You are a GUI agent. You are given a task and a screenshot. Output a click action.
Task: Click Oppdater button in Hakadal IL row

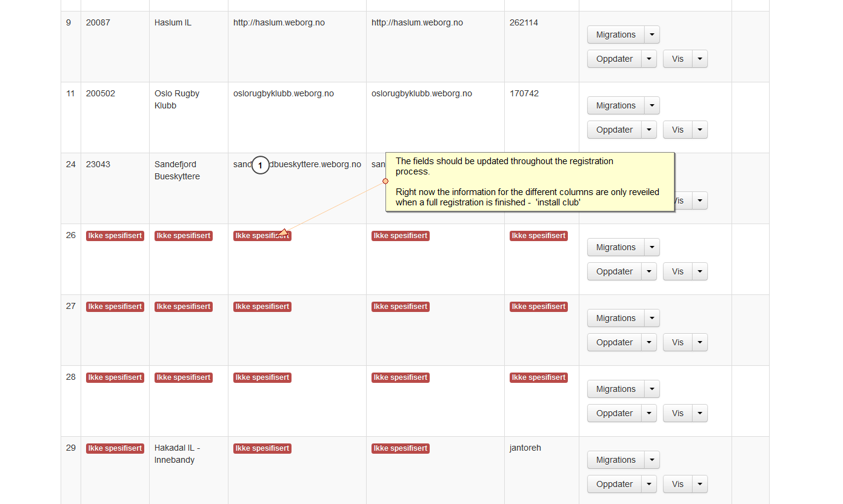tap(614, 484)
